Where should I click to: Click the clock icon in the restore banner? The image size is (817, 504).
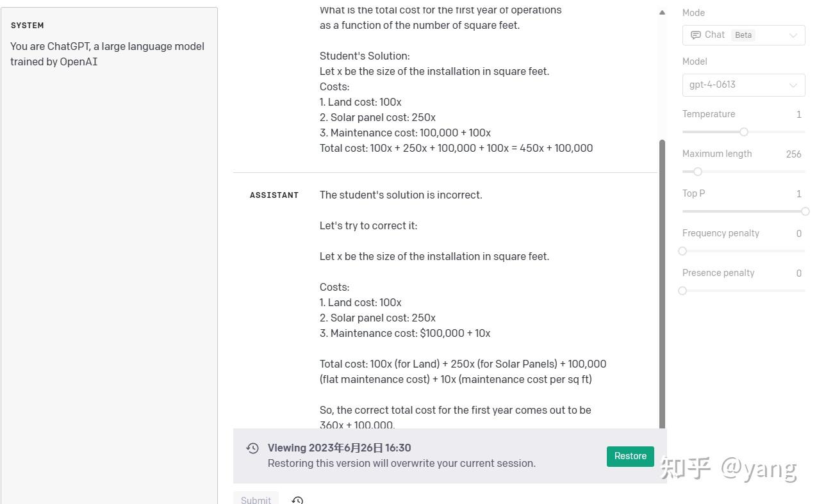[252, 448]
